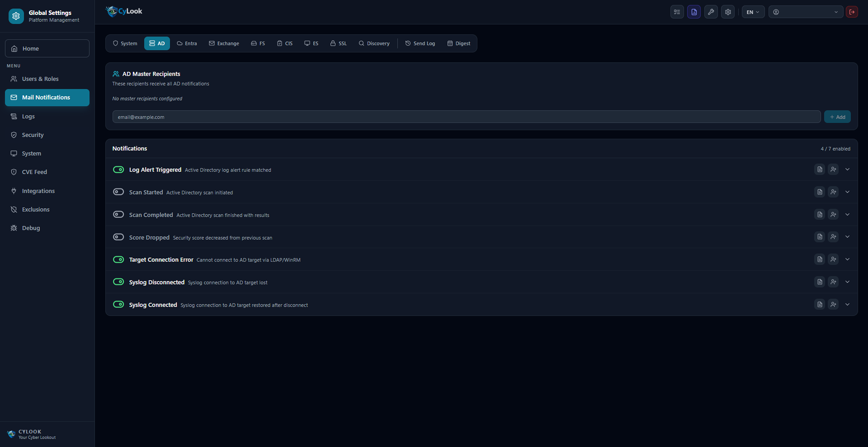Screen dimensions: 868x447
Task: Open Users & Roles in the sidebar
Action: (x=47, y=79)
